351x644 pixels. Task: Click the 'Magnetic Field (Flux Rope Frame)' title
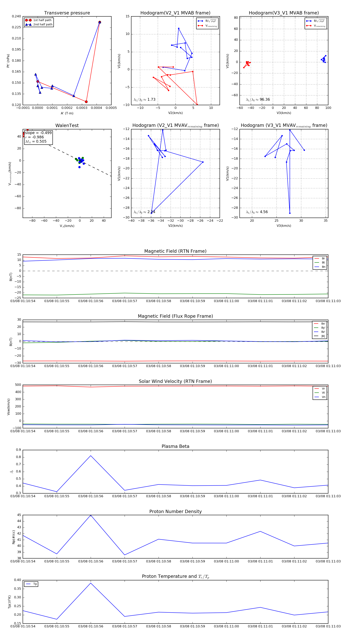pyautogui.click(x=175, y=316)
